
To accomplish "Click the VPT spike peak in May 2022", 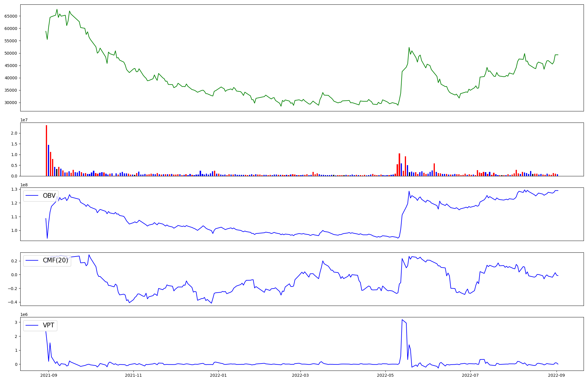I will point(402,320).
